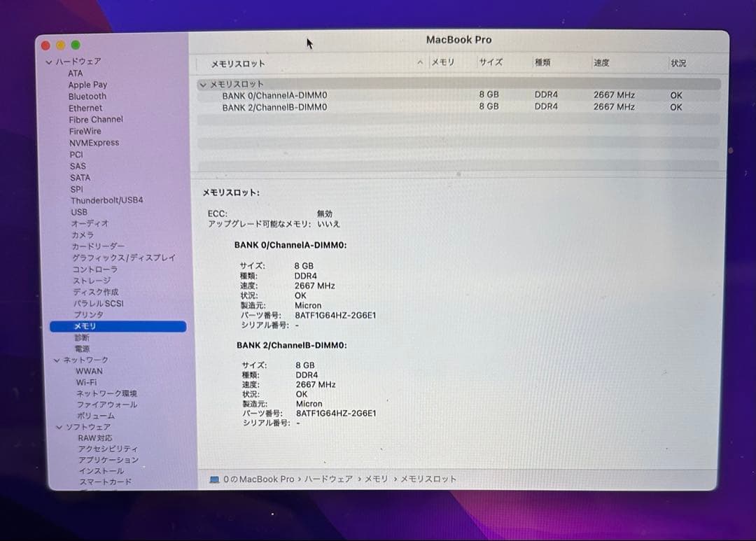The height and width of the screenshot is (541, 756).
Task: Select 診断 in the hardware list
Action: (81, 337)
